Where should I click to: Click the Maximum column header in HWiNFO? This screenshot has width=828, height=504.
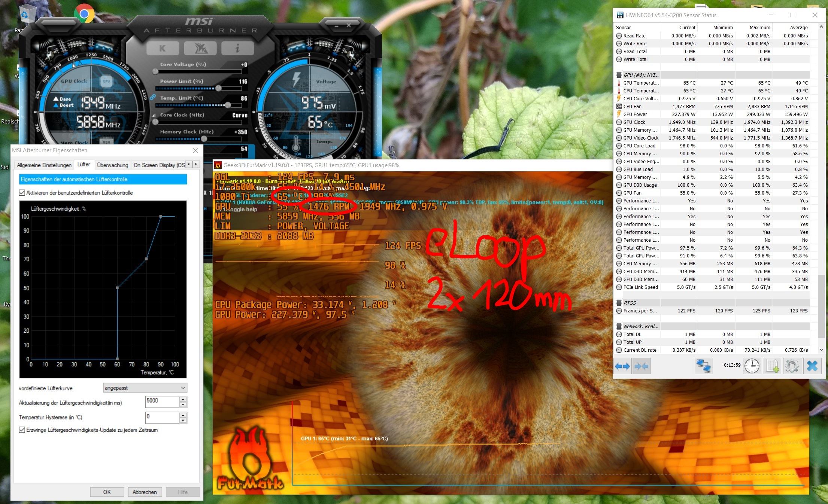[x=754, y=27]
